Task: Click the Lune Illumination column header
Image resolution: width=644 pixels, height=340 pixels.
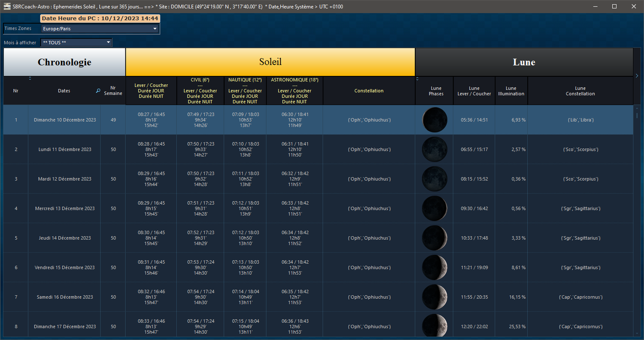Action: 511,91
